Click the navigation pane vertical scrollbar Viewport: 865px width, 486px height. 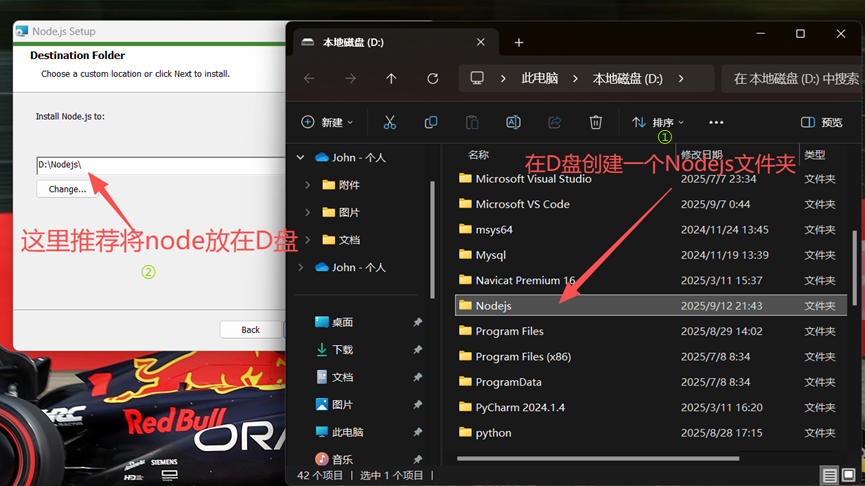[432, 239]
